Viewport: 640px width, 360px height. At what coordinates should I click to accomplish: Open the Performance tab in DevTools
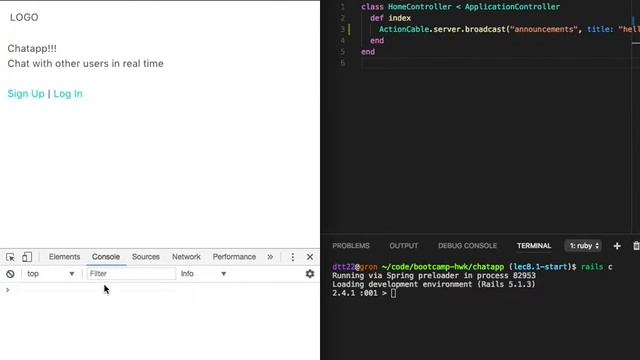tap(234, 257)
